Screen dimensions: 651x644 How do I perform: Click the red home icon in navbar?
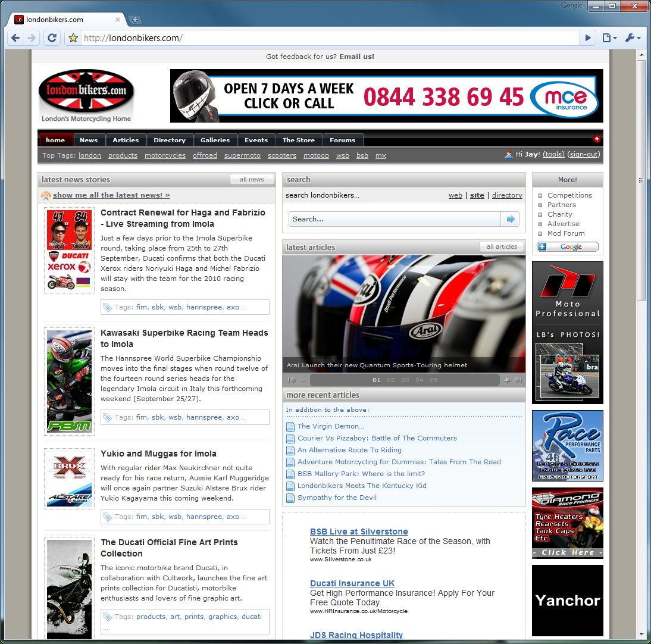pos(596,139)
